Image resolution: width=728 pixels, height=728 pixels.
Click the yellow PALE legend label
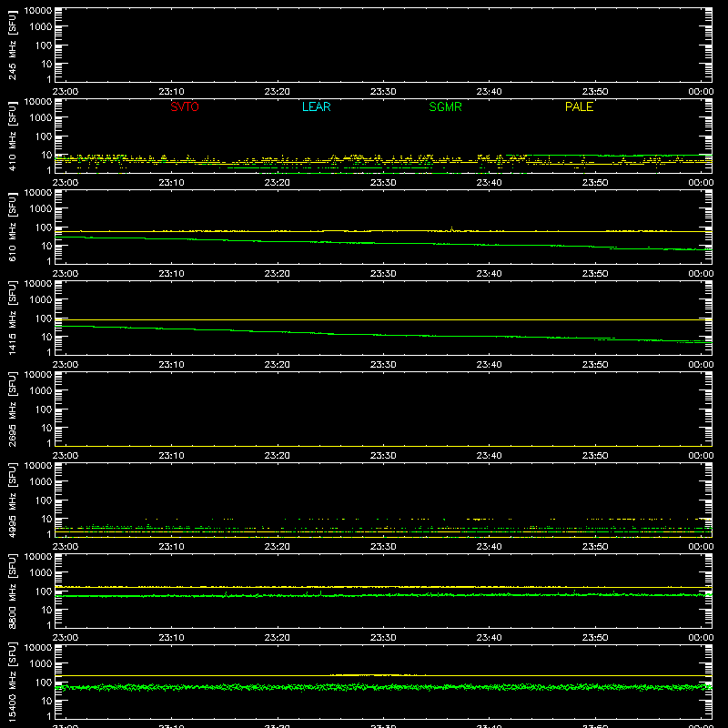579,106
